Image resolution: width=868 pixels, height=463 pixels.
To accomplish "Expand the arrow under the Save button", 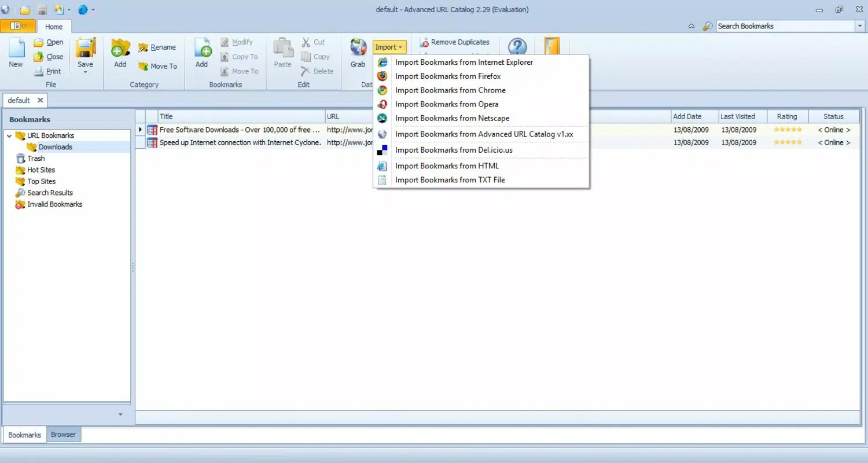I will click(x=85, y=72).
